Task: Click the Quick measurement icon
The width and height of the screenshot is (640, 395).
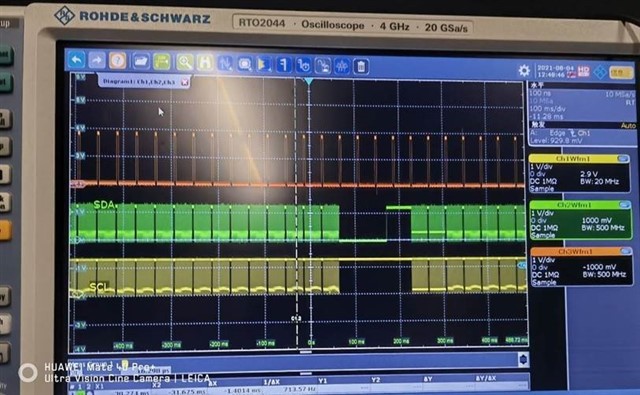Action: point(303,65)
